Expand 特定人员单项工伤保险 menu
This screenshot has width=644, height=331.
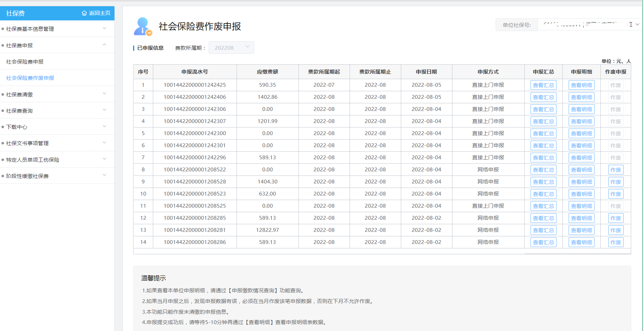point(104,159)
